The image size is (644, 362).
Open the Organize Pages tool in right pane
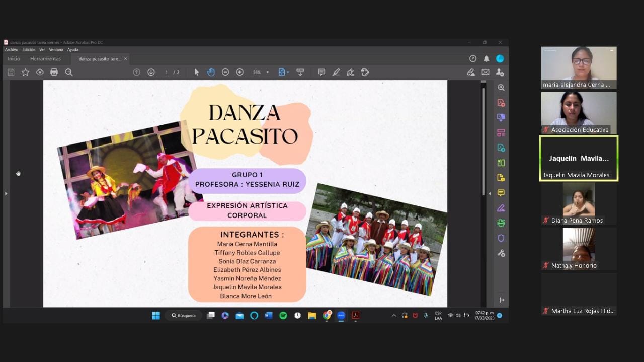(x=501, y=163)
